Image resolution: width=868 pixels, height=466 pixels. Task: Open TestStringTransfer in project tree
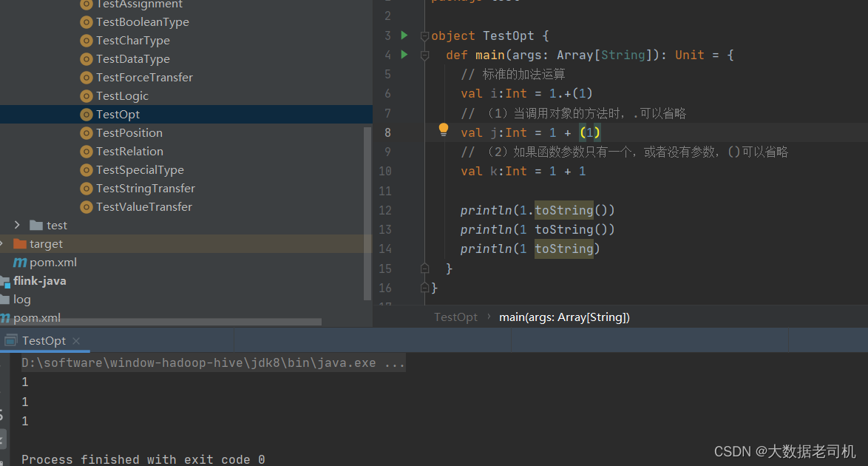[x=146, y=189]
